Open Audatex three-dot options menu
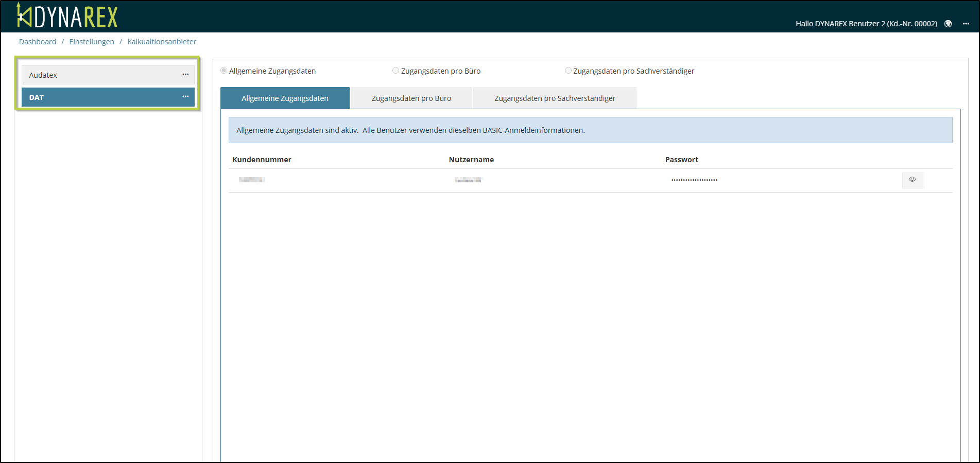This screenshot has height=463, width=980. point(185,75)
